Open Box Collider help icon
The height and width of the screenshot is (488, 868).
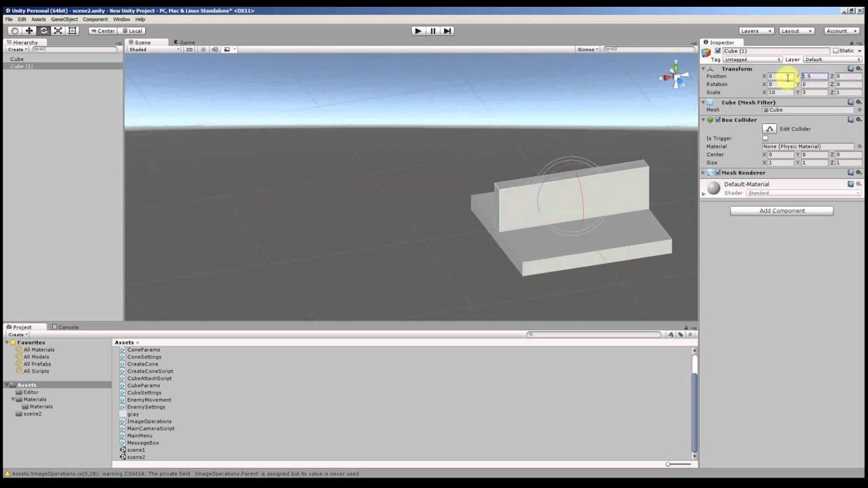click(x=850, y=120)
